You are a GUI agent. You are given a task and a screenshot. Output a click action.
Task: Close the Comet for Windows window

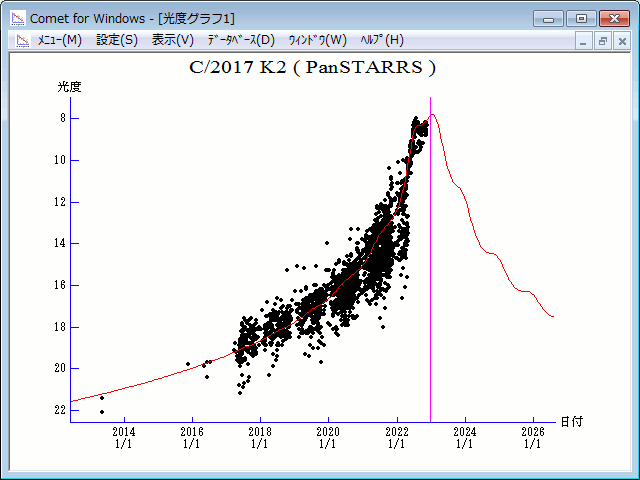point(614,19)
